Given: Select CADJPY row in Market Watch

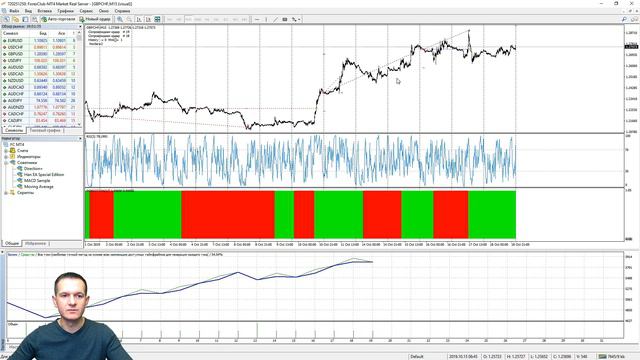Looking at the screenshot, I should [39, 120].
